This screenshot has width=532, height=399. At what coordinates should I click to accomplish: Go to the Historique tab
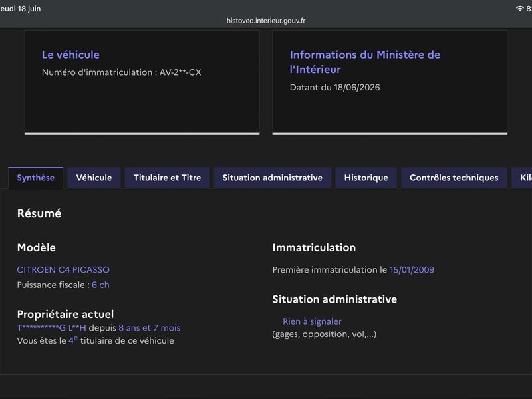(x=366, y=178)
